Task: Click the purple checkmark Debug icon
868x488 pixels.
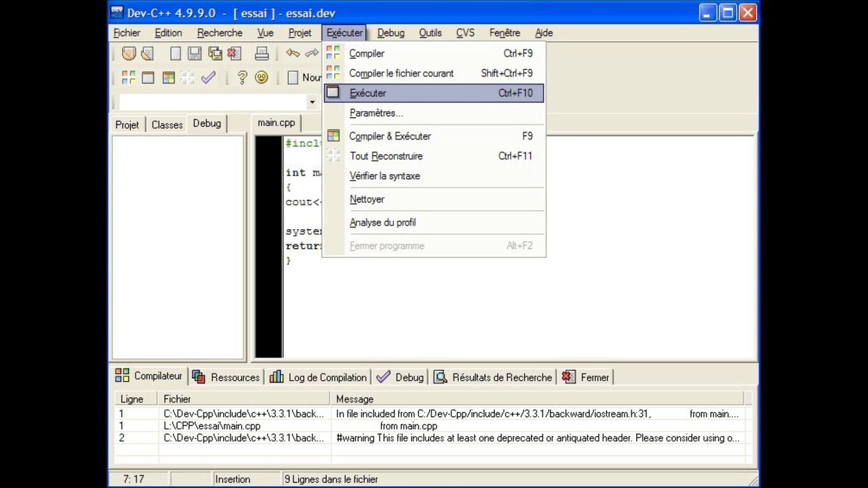Action: pos(208,78)
